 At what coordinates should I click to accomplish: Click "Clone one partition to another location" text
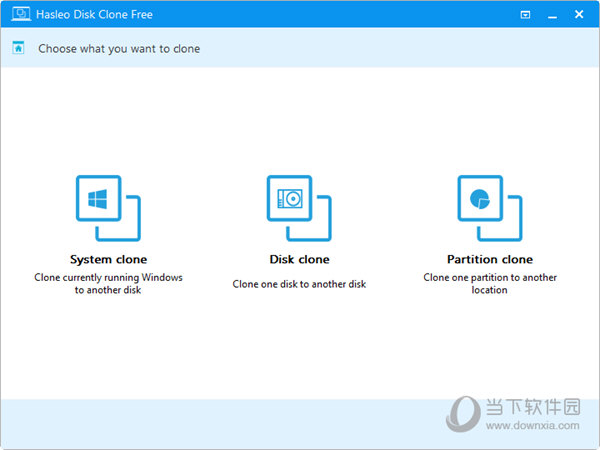[490, 284]
